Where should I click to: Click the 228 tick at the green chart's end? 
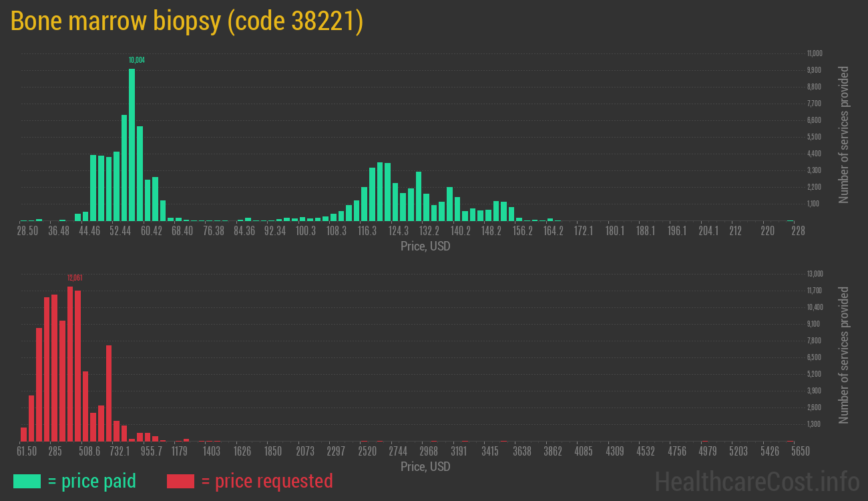tap(797, 231)
